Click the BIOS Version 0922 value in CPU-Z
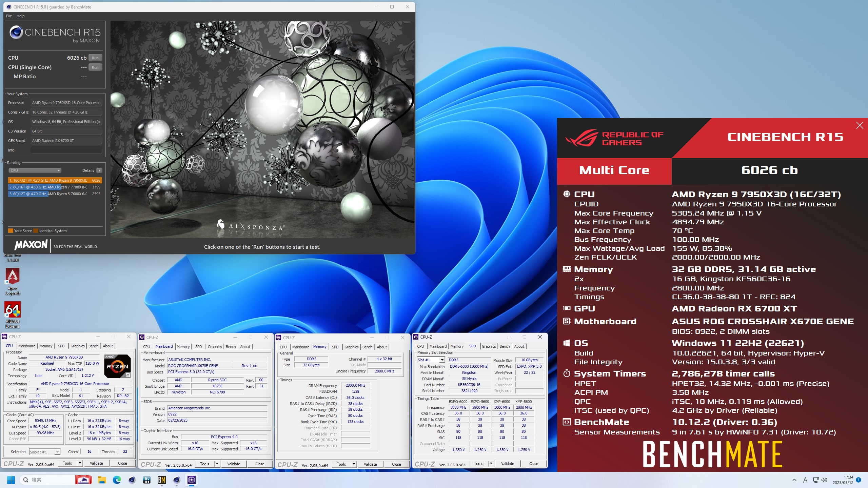Viewport: 868px width, 488px height. 217,414
